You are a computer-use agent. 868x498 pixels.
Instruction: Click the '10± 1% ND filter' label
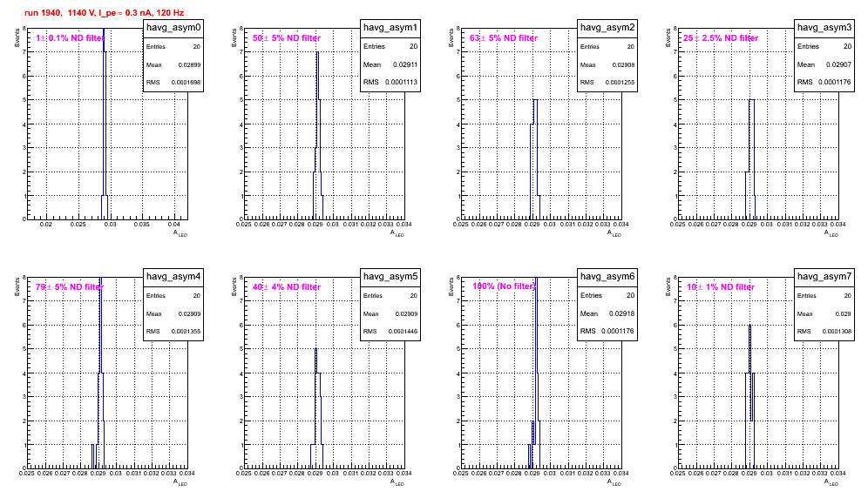(x=721, y=287)
